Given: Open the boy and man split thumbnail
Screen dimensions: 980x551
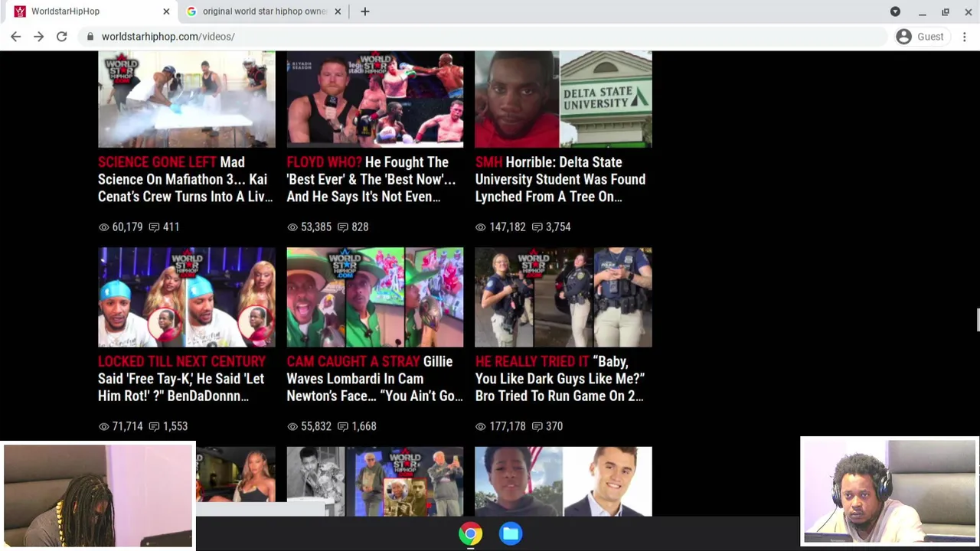Looking at the screenshot, I should [563, 481].
